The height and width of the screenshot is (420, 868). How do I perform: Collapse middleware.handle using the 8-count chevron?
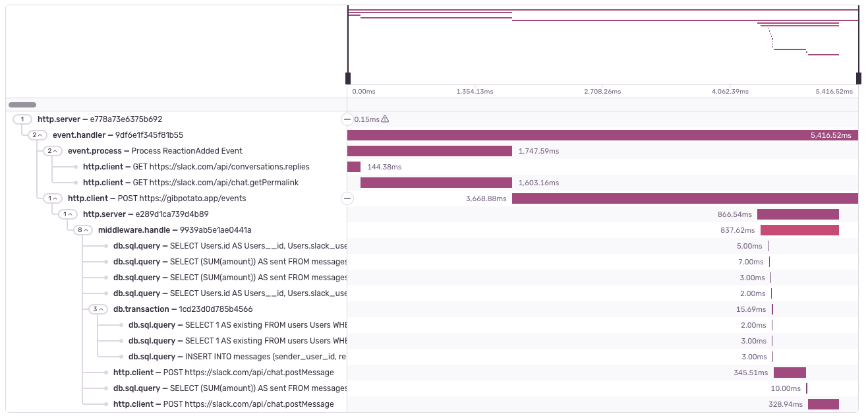click(84, 229)
